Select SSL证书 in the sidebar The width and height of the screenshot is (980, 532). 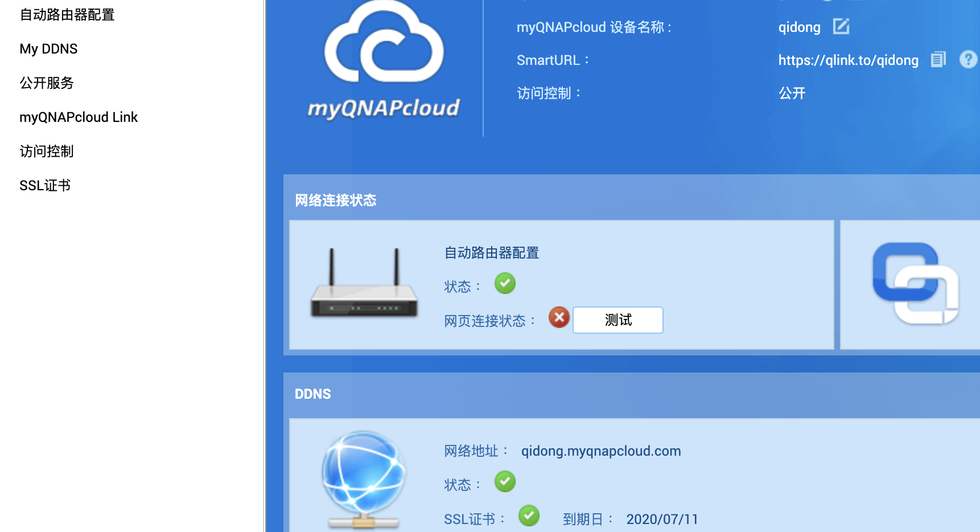[45, 186]
